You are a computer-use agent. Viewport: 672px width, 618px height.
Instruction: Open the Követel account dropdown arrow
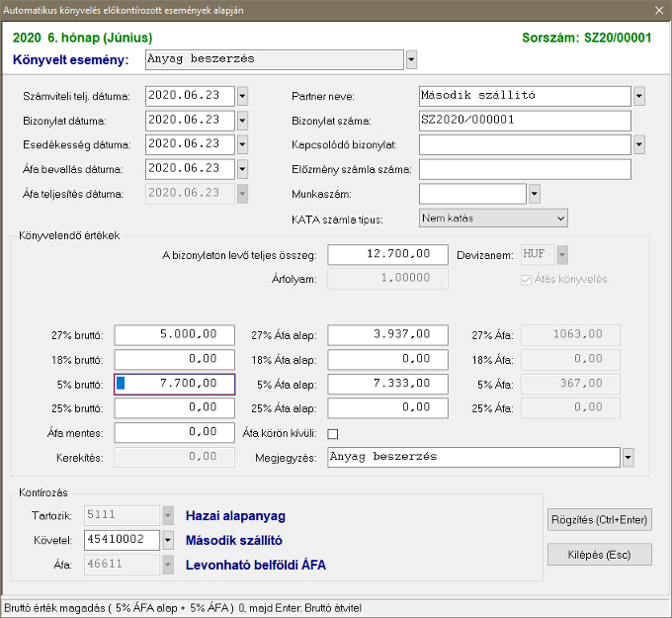point(167,540)
